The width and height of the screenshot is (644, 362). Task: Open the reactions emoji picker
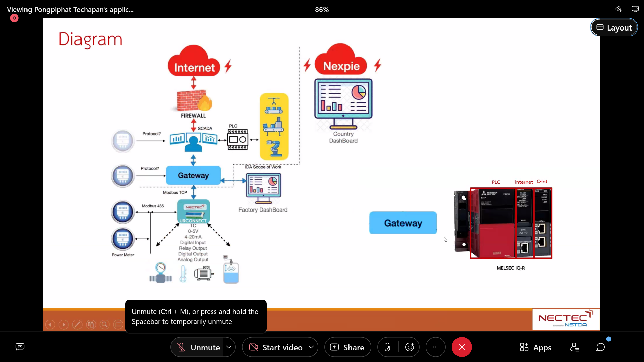[x=410, y=347]
